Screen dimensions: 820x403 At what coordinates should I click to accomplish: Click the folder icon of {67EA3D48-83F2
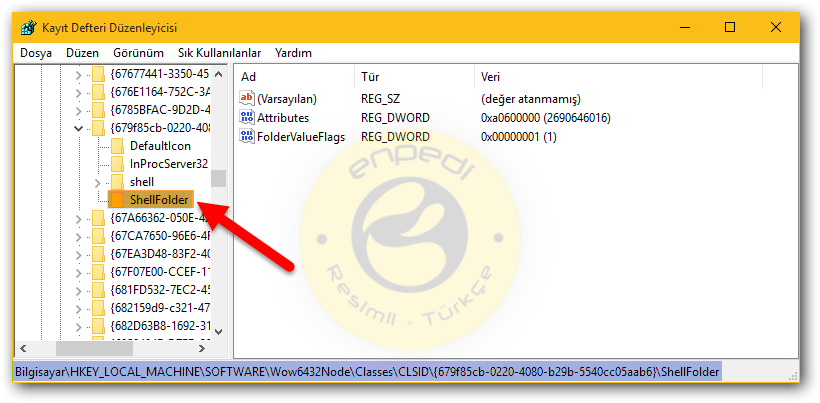[x=98, y=254]
